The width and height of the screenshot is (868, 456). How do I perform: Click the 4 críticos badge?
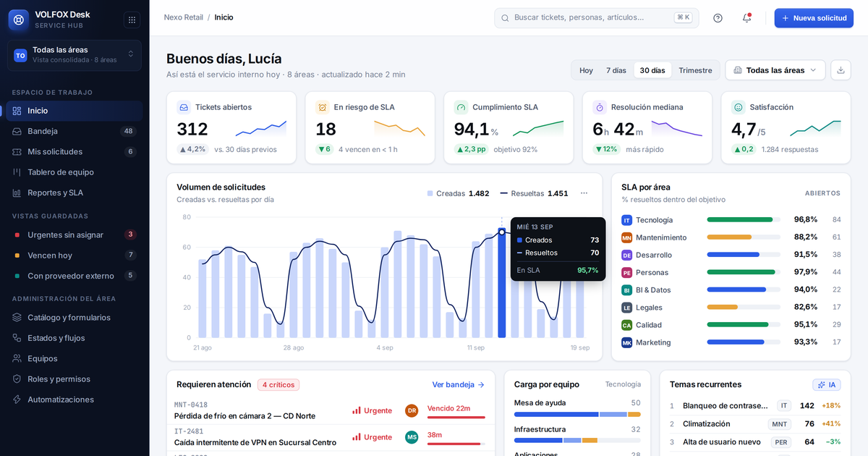[278, 385]
